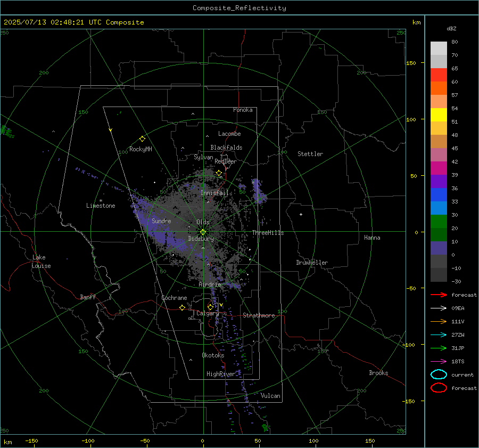Select the orange 111V arrow icon
This screenshot has height=448, width=479.
click(x=439, y=321)
